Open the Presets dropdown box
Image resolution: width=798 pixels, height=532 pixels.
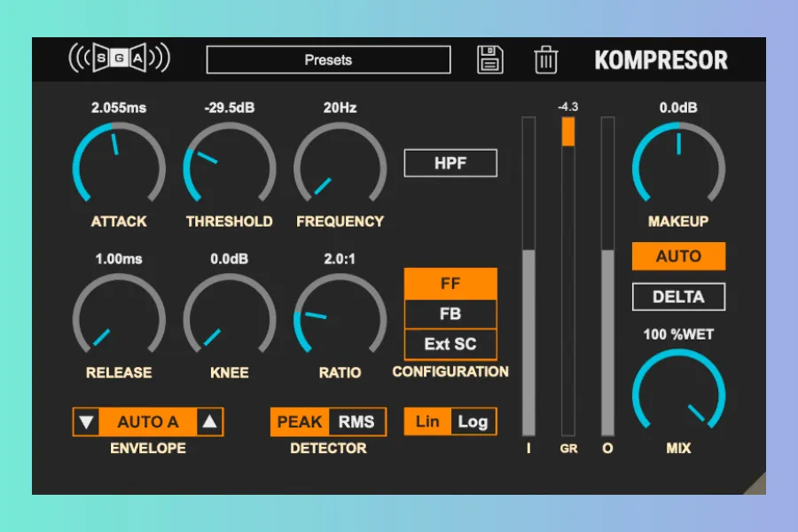328,60
